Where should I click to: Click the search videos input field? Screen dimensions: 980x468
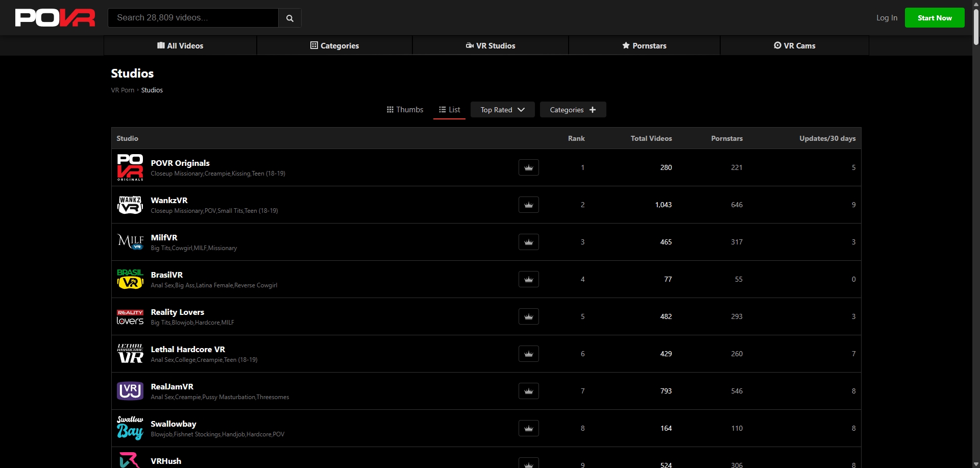(193, 18)
